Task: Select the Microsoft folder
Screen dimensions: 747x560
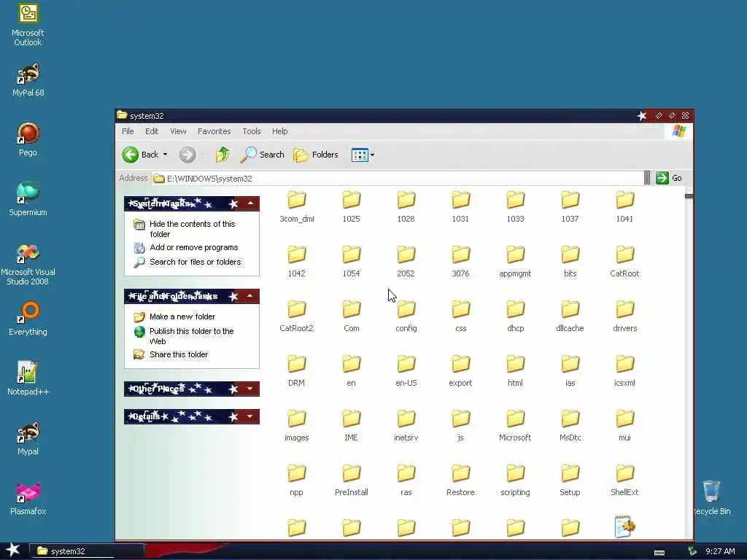Action: pyautogui.click(x=515, y=426)
